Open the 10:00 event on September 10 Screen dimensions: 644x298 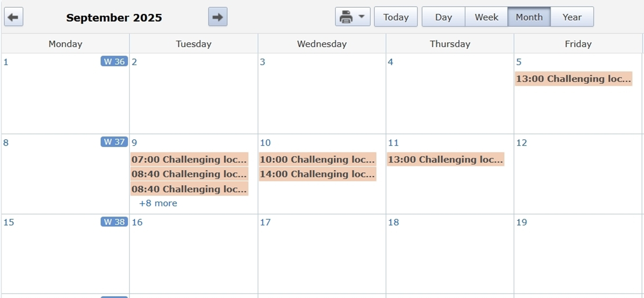click(317, 159)
